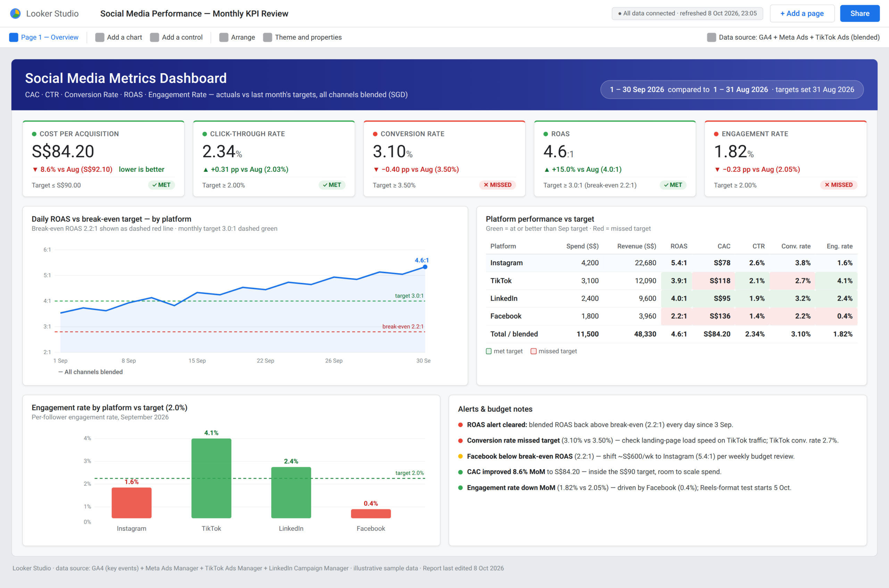889x588 pixels.
Task: Click the Theme and properties icon
Action: tap(267, 37)
